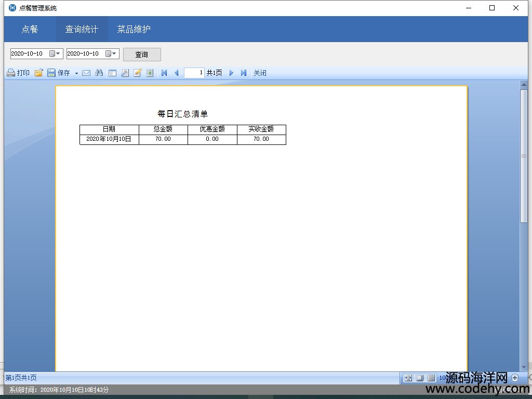Go to the first page of report
The width and height of the screenshot is (532, 399).
(164, 73)
